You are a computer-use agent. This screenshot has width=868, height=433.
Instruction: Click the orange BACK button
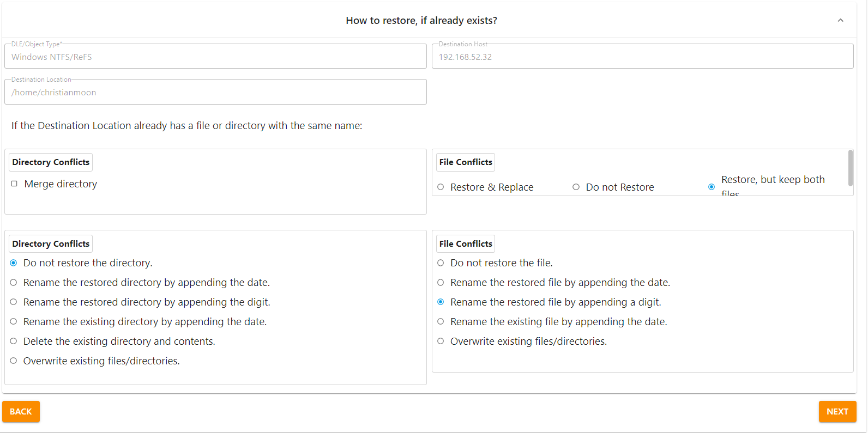tap(21, 412)
